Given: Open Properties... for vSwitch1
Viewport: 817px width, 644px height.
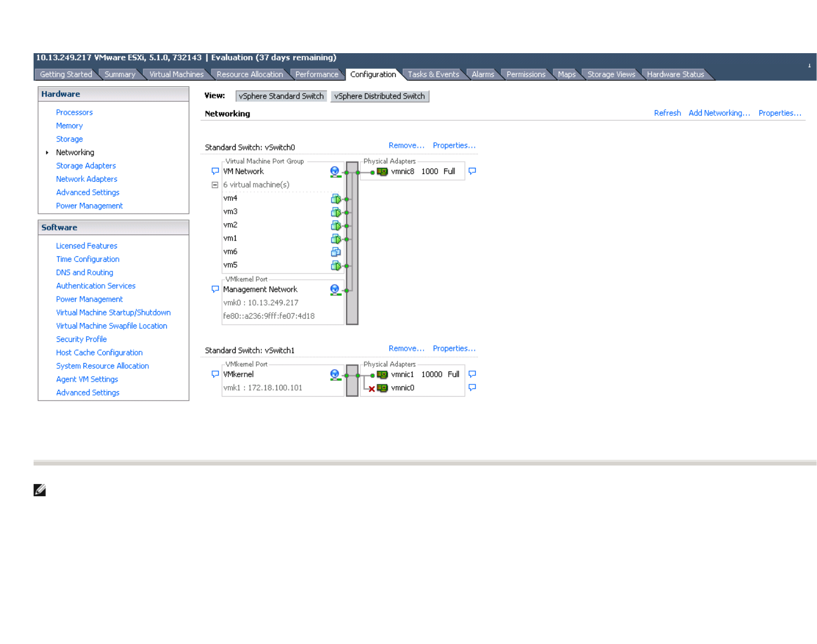Looking at the screenshot, I should point(454,349).
